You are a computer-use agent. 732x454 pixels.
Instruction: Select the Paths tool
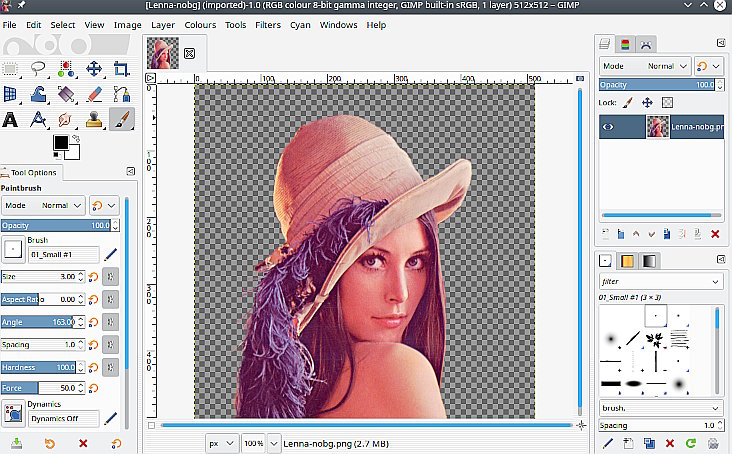point(122,94)
